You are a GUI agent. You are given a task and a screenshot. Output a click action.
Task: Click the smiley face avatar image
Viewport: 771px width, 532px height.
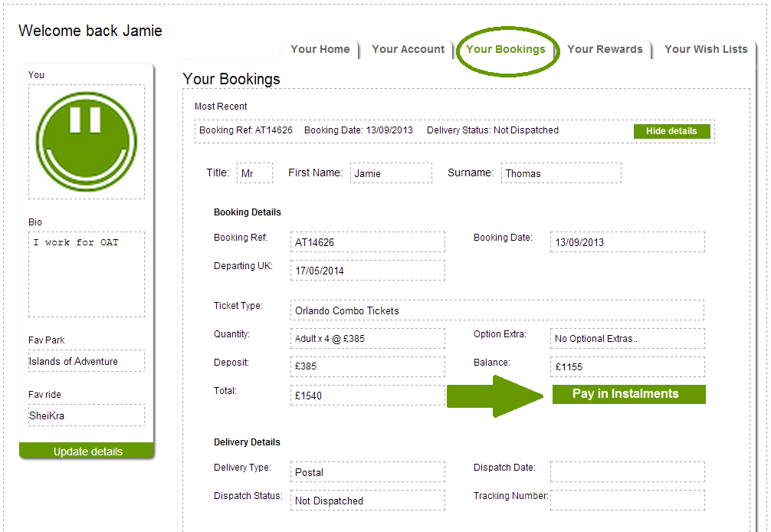[86, 142]
